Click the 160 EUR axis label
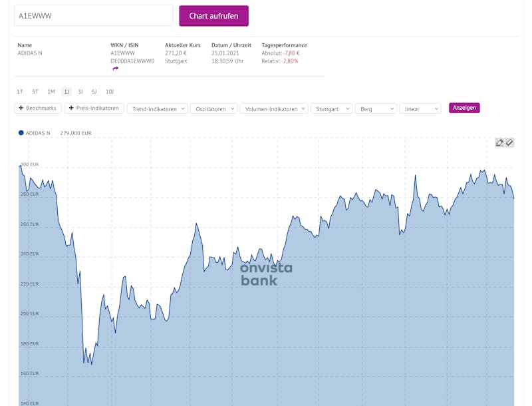 [30, 373]
